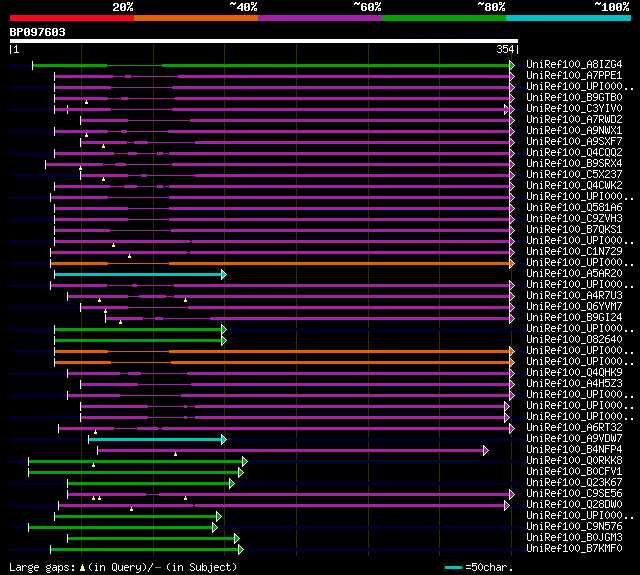Image resolution: width=640 pixels, height=575 pixels.
Task: Open the UniRef100_A7PPE1 hit
Action: (x=573, y=76)
